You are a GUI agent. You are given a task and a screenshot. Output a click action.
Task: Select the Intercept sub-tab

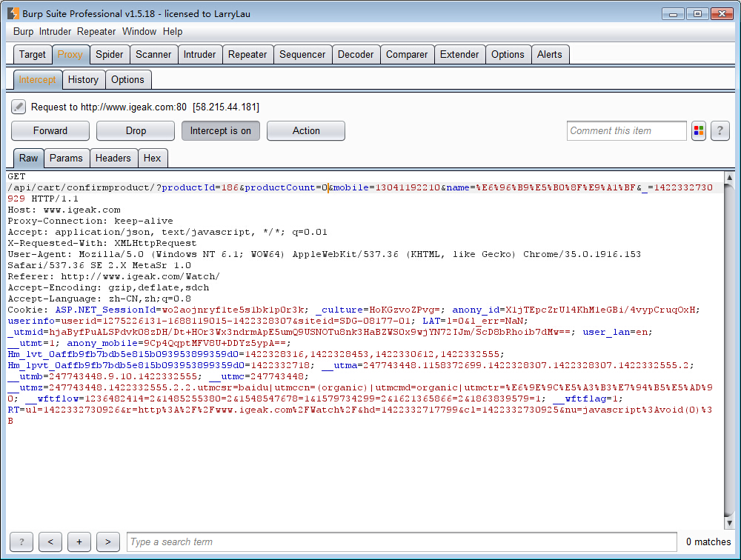[37, 79]
